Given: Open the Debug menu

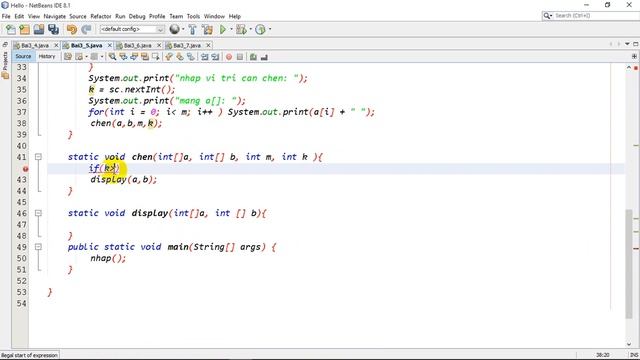Looking at the screenshot, I should pyautogui.click(x=137, y=16).
